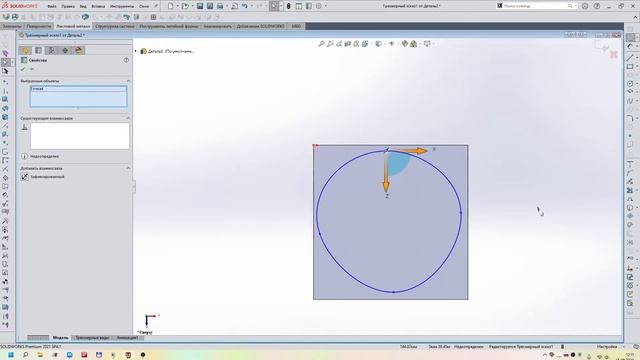This screenshot has width=640, height=360.
Task: Click the Rectangle tool in right sketch toolbar
Action: coord(630,66)
